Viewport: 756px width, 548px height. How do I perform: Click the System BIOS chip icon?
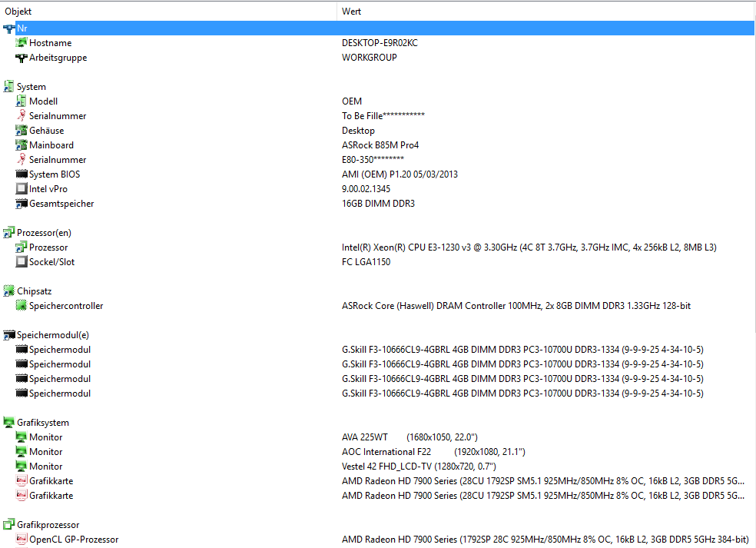pyautogui.click(x=22, y=174)
